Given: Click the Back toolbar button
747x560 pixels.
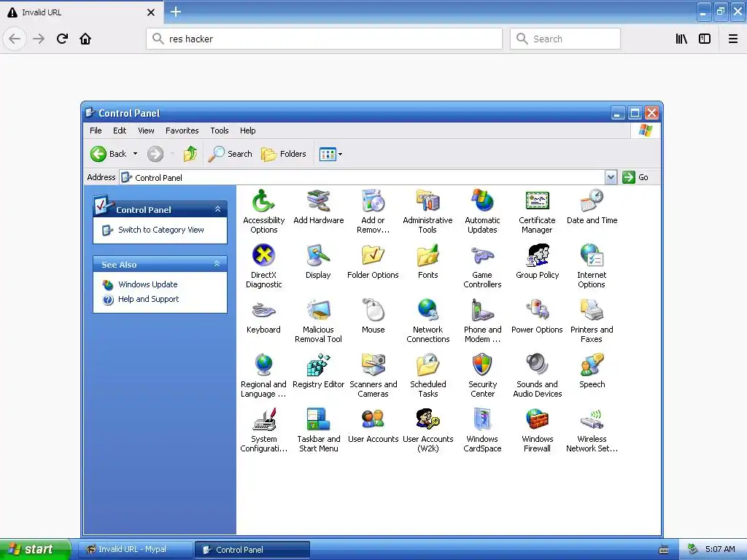Looking at the screenshot, I should tap(109, 154).
